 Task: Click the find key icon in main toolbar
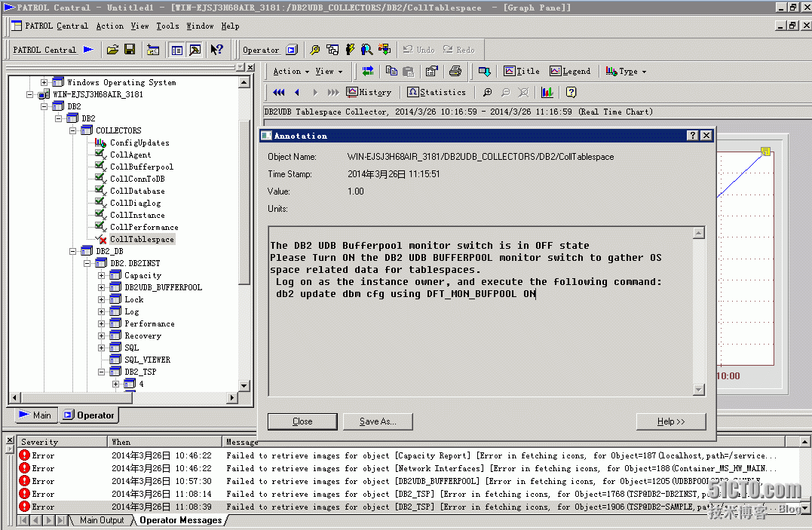point(314,50)
